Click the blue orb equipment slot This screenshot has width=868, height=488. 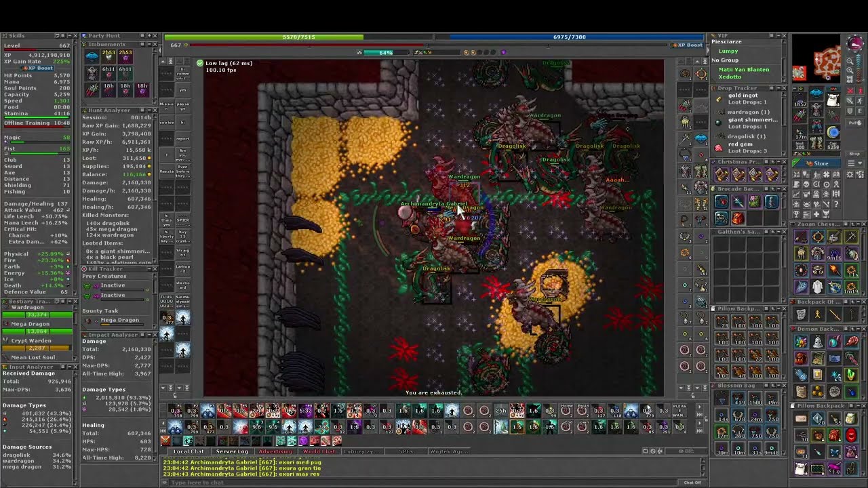[833, 131]
